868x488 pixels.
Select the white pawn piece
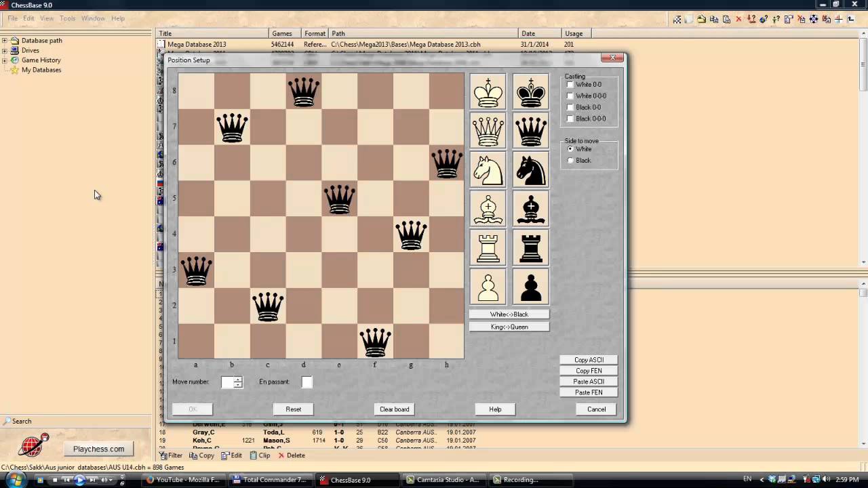(488, 287)
